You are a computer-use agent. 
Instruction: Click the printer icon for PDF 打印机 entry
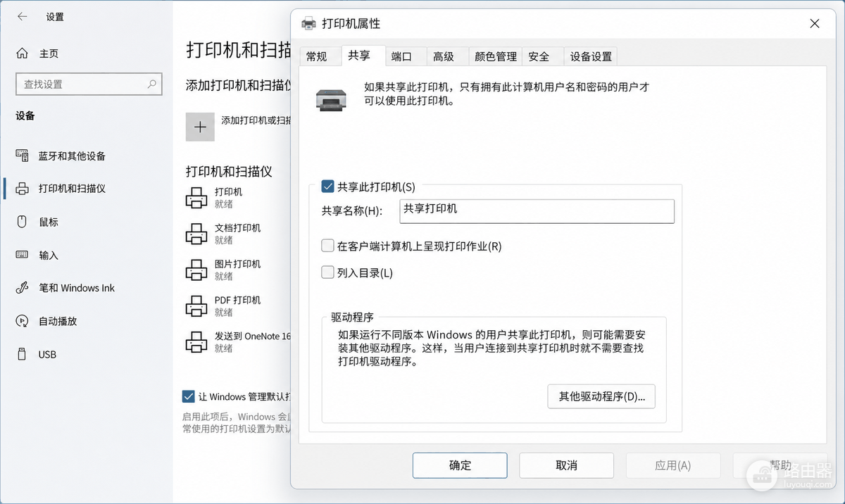tap(196, 305)
